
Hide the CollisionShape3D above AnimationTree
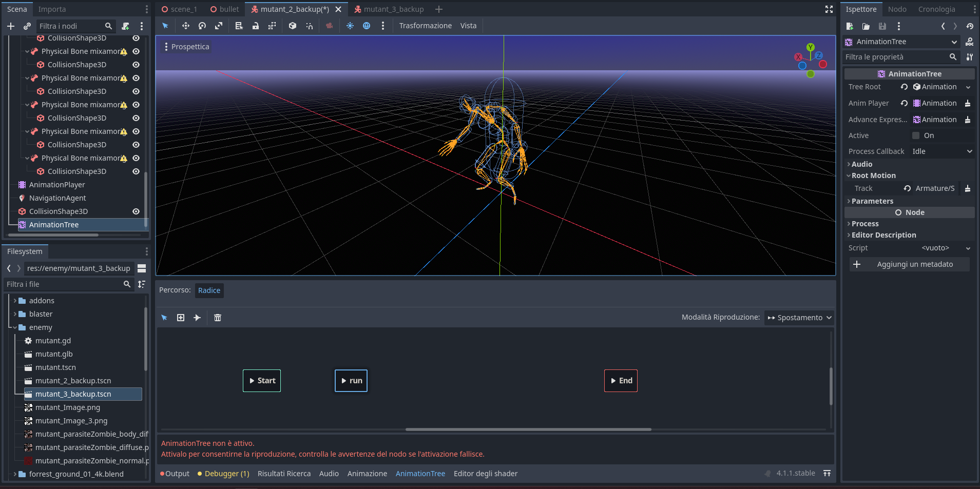point(136,211)
